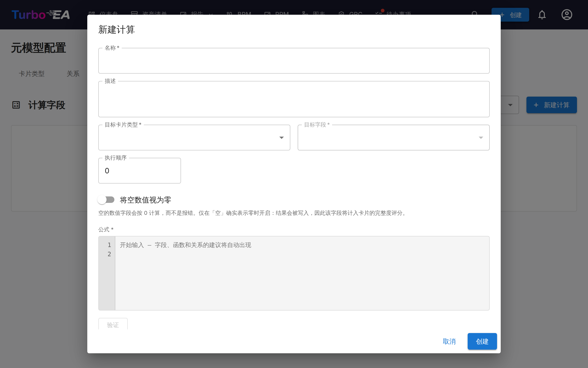Click the blue 创建 dialog button
588x368 pixels.
pyautogui.click(x=482, y=341)
